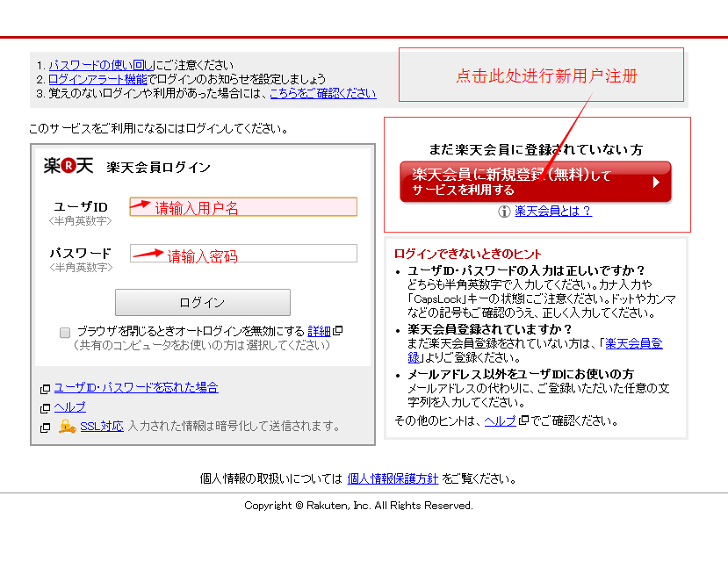Click the window icon left of SSL対応 row
Screen dimensions: 728x575
point(45,428)
